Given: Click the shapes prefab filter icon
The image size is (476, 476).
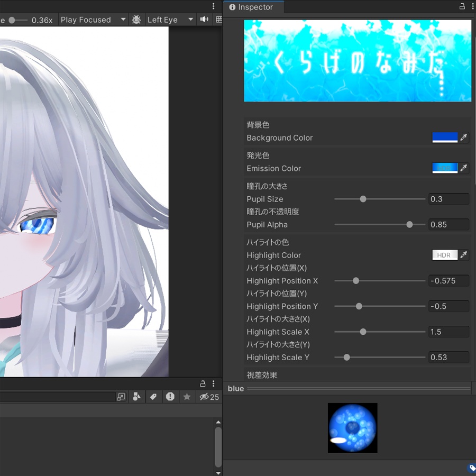Looking at the screenshot, I should coord(136,397).
